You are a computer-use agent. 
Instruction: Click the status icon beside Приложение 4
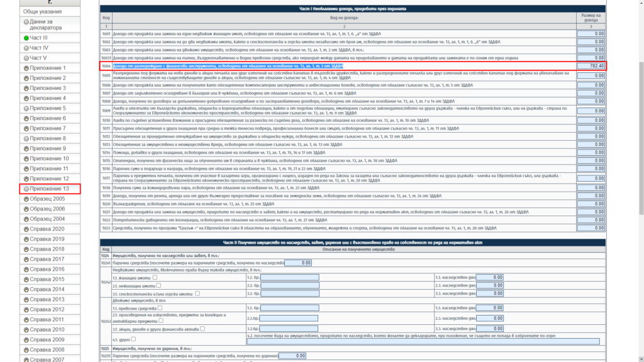[26, 98]
